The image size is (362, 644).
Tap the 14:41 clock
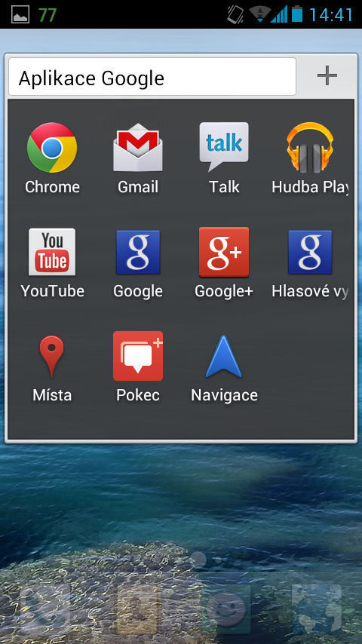pos(331,15)
